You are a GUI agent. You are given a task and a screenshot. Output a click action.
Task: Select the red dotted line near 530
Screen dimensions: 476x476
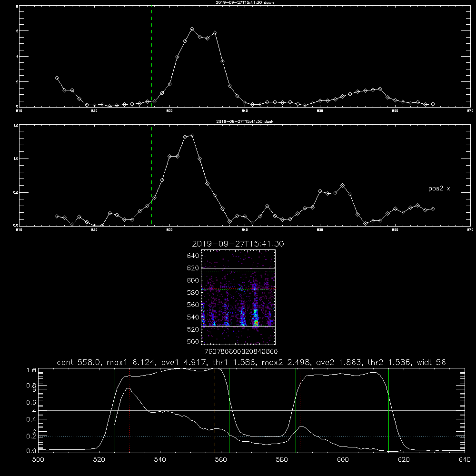point(129,410)
